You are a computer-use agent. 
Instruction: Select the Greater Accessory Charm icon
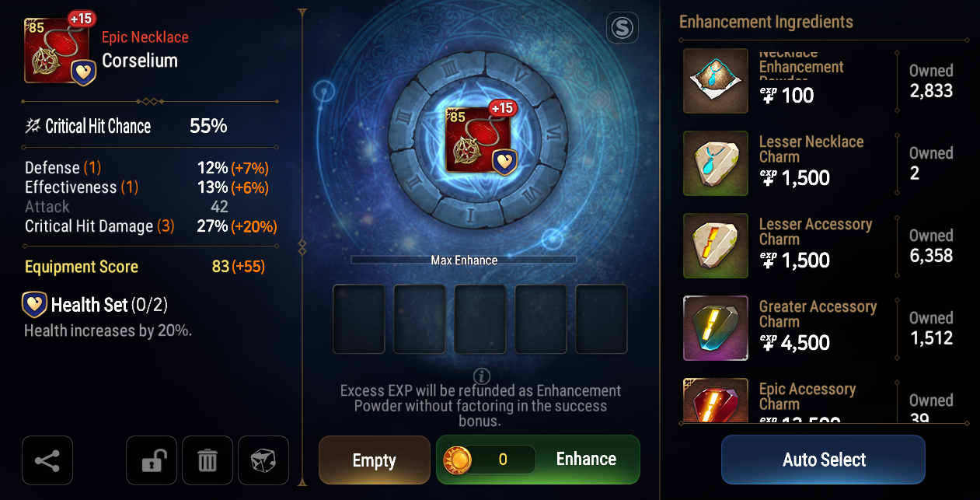[x=716, y=327]
